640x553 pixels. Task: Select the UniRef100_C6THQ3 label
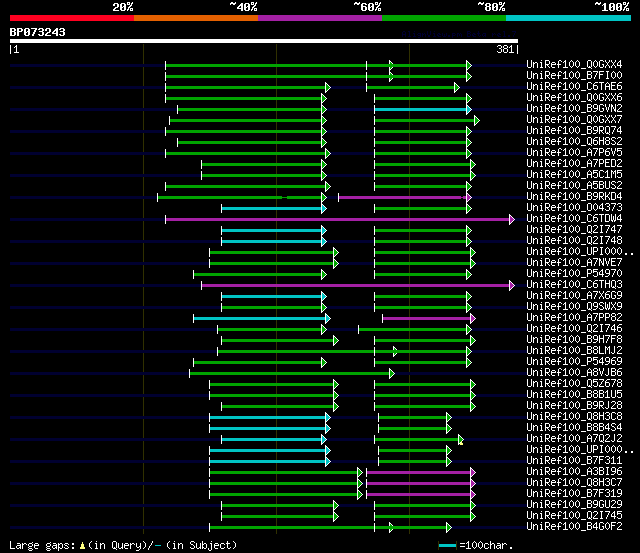pyautogui.click(x=574, y=284)
